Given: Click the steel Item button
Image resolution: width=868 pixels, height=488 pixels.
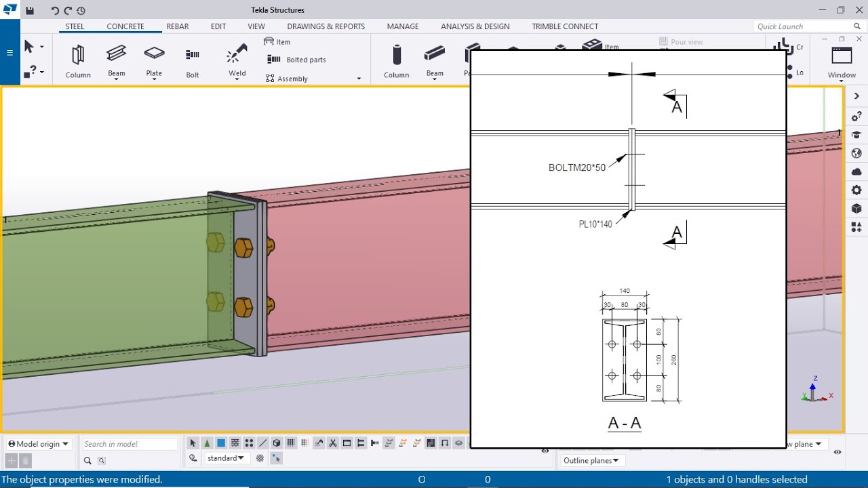Looking at the screenshot, I should (277, 41).
